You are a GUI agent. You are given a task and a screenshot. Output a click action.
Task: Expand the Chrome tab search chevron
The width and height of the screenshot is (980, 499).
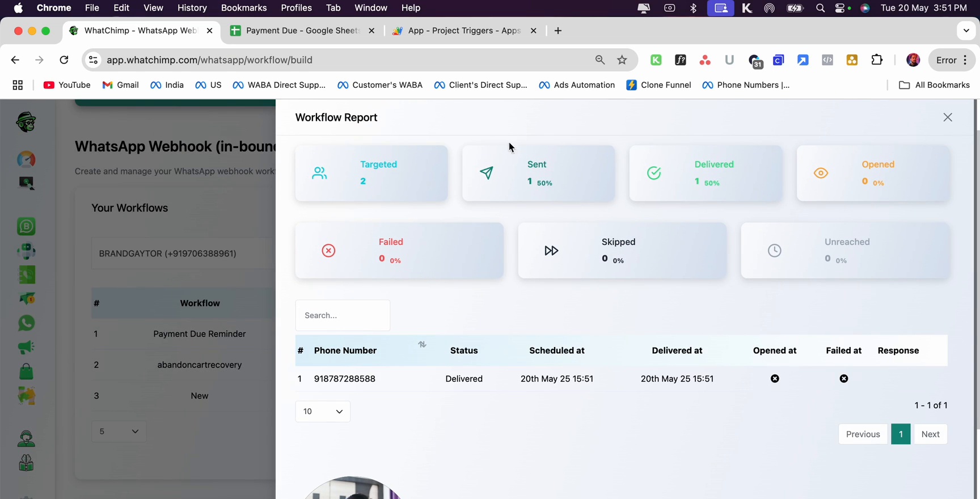pos(966,31)
